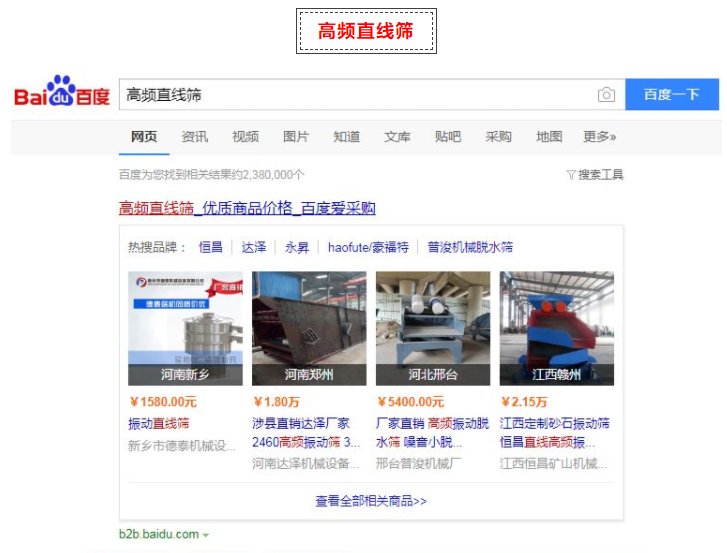
Task: Open the 振动直线筛 product title link
Action: (x=159, y=423)
